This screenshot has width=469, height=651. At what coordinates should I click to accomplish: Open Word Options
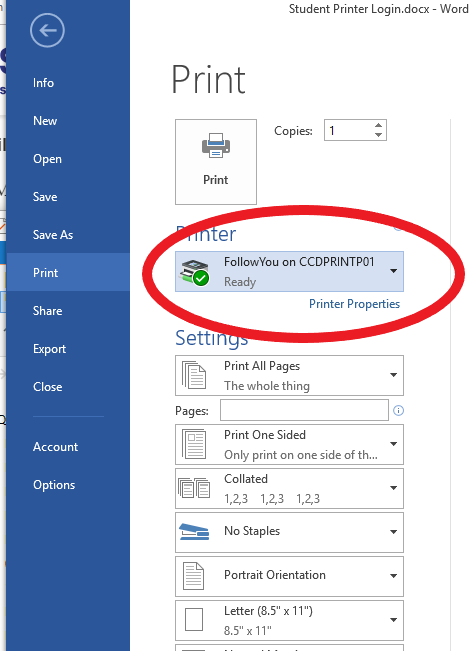[54, 485]
